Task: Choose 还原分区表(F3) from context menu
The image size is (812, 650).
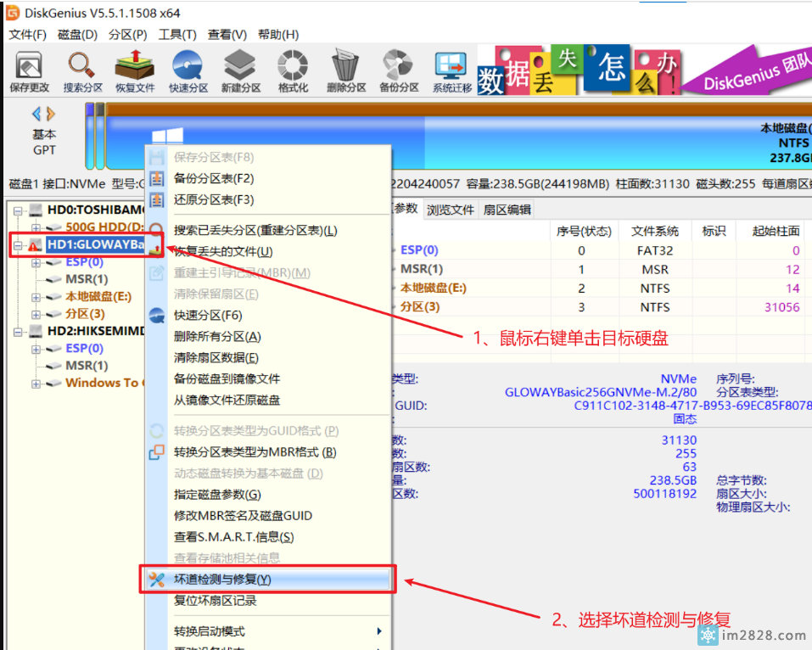Action: (267, 200)
